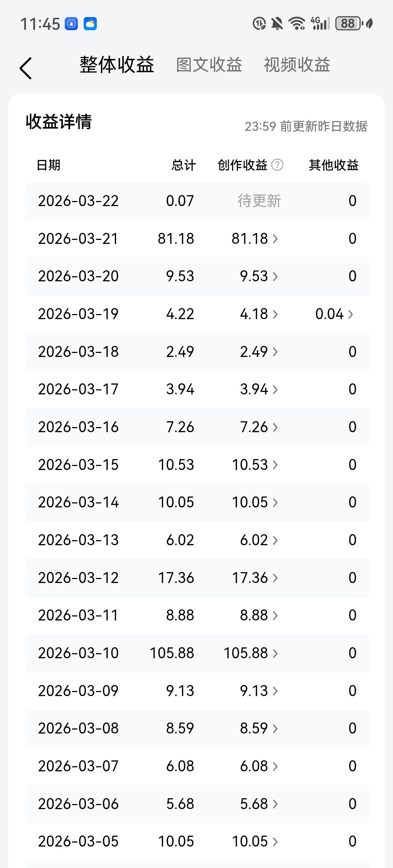Select the 整体收益 tab
The width and height of the screenshot is (393, 868).
pos(117,65)
